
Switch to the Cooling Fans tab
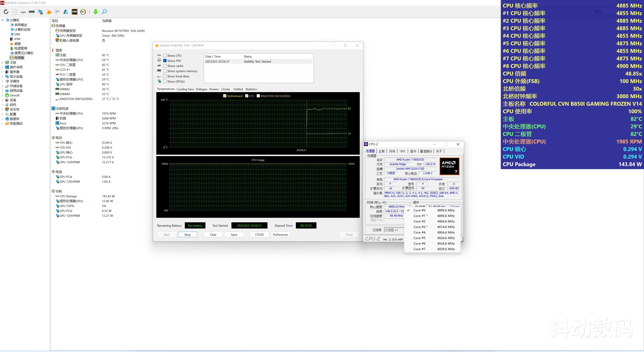tap(185, 89)
